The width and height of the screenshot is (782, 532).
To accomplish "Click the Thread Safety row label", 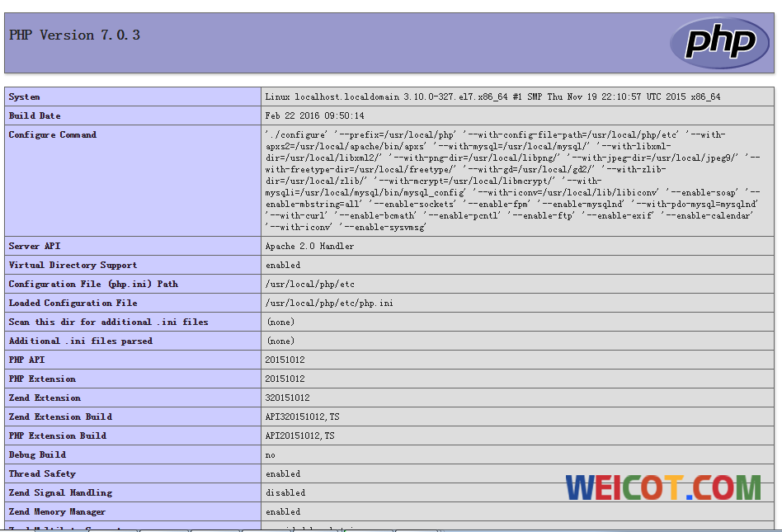I will (x=42, y=473).
